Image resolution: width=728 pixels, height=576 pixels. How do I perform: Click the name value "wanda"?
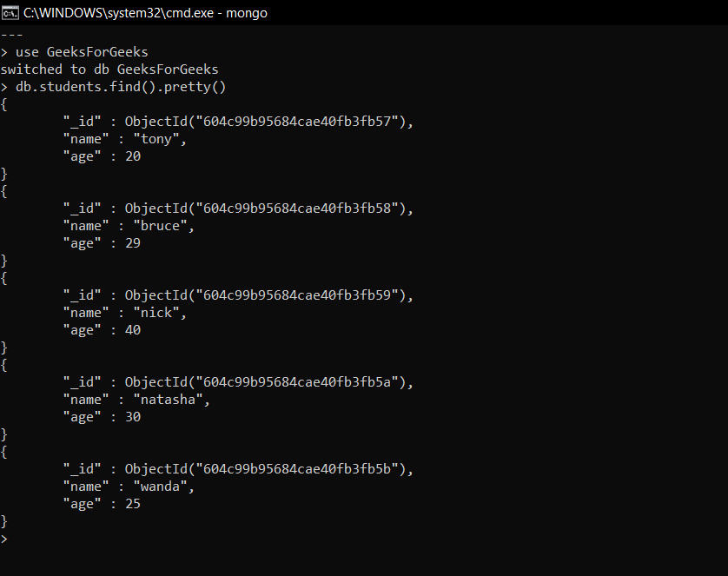click(x=160, y=487)
